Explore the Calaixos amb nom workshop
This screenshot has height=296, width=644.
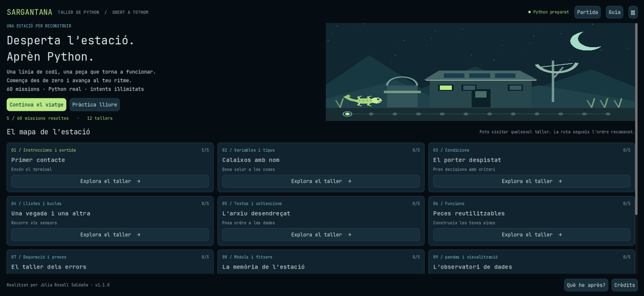click(x=321, y=181)
